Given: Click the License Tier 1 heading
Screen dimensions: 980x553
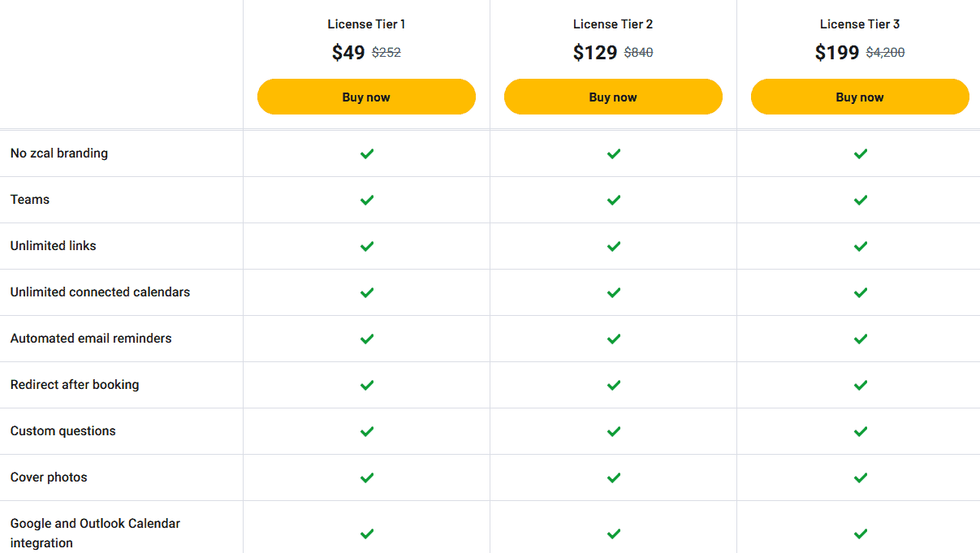Looking at the screenshot, I should tap(366, 24).
